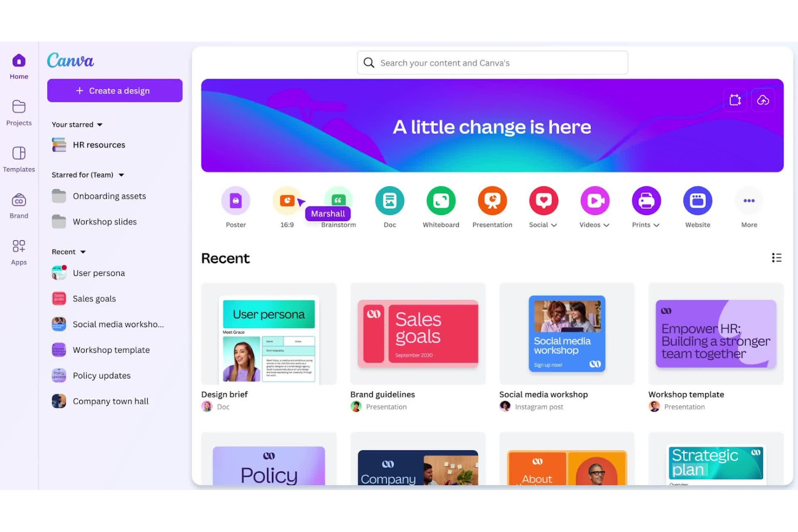Collapse the Recent sidebar section
This screenshot has height=532, width=798.
83,252
